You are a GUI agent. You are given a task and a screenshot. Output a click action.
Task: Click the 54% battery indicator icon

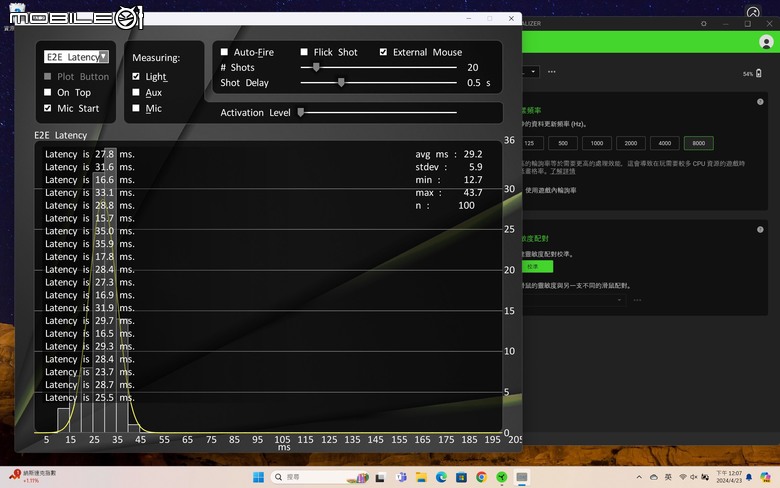pos(759,73)
